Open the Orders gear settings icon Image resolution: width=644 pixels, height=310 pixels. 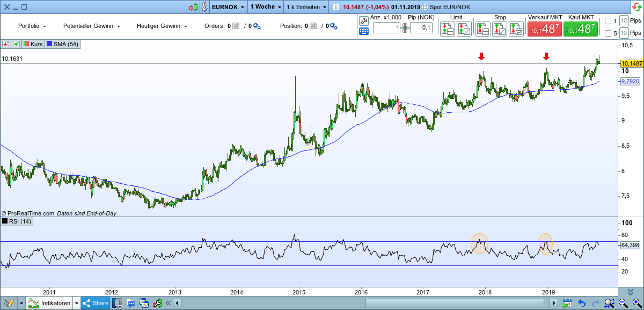(x=257, y=26)
